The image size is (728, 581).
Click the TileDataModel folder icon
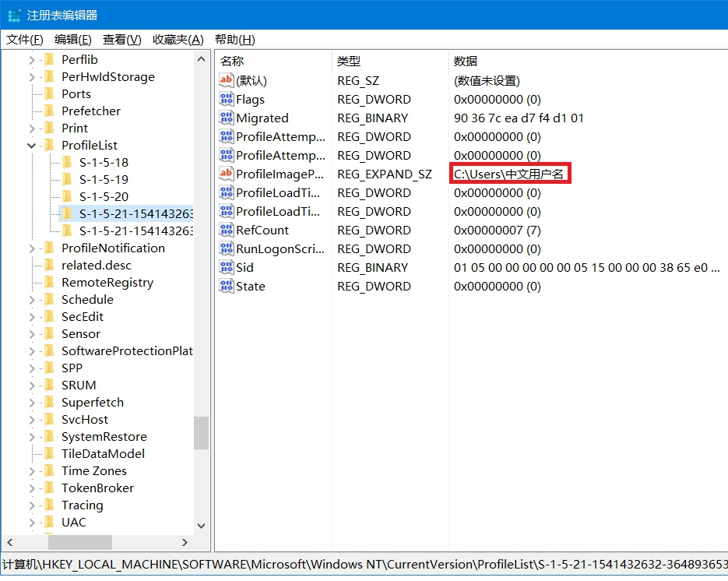point(50,454)
